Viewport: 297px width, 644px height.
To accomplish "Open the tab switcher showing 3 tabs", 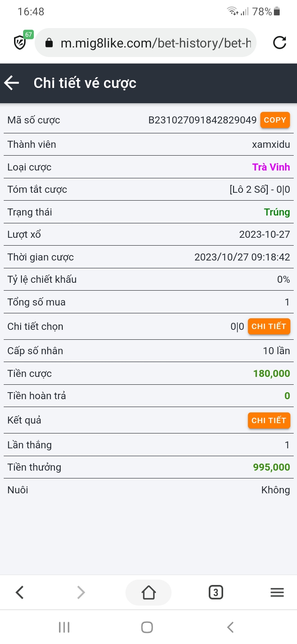I will [216, 593].
